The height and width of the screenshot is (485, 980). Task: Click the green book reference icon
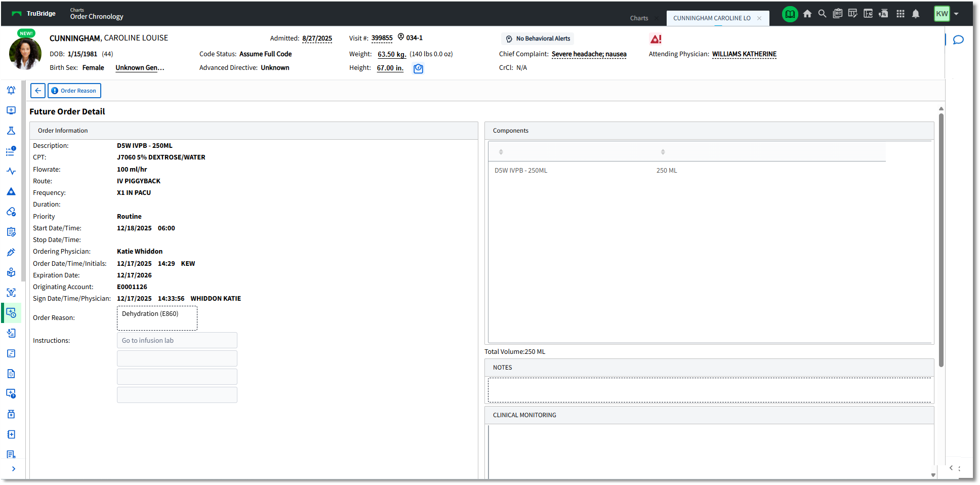click(790, 14)
